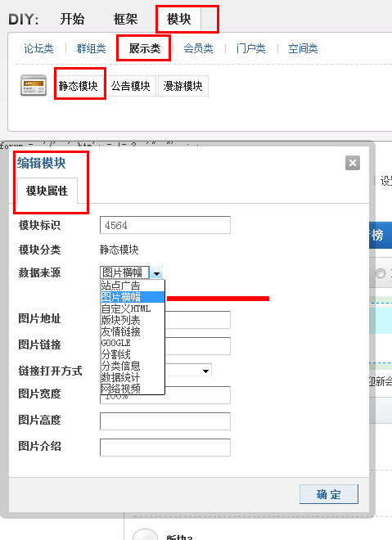Viewport: 392px width, 540px height.
Task: Click the 图片介绍 input field
Action: (x=165, y=448)
